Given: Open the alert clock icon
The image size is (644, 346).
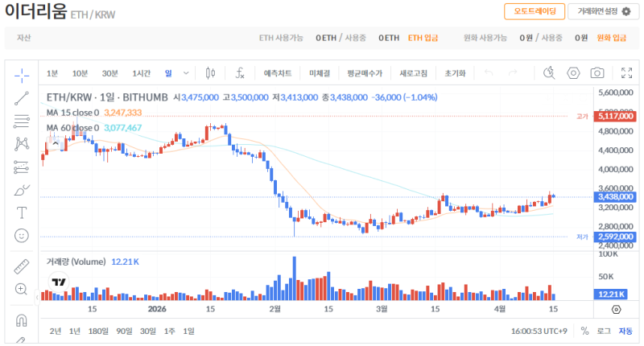Looking at the screenshot, I should (549, 73).
